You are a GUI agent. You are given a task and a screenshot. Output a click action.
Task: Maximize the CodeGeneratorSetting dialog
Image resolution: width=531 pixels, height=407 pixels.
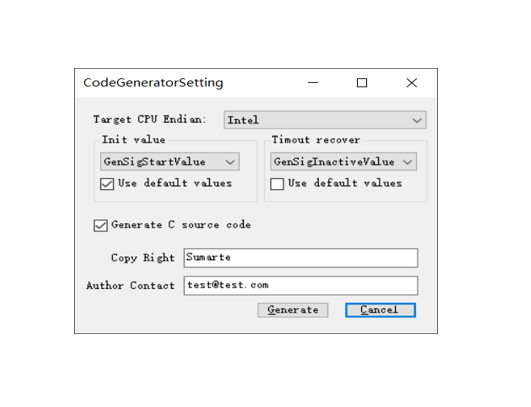(x=362, y=83)
